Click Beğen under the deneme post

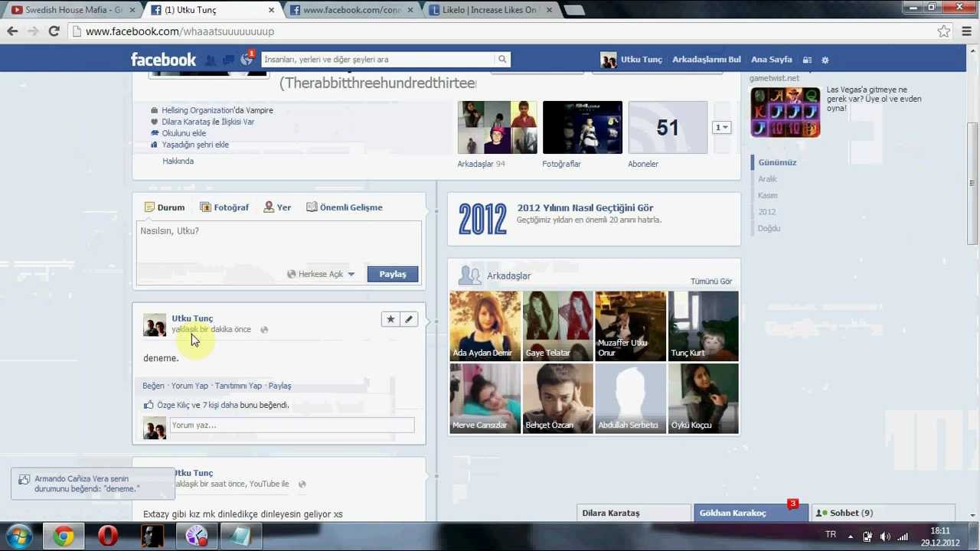[153, 386]
